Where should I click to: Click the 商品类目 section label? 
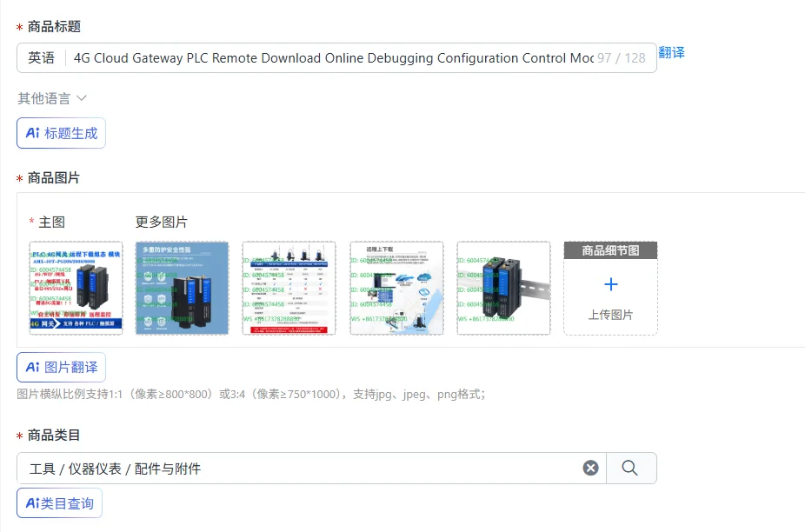click(54, 435)
